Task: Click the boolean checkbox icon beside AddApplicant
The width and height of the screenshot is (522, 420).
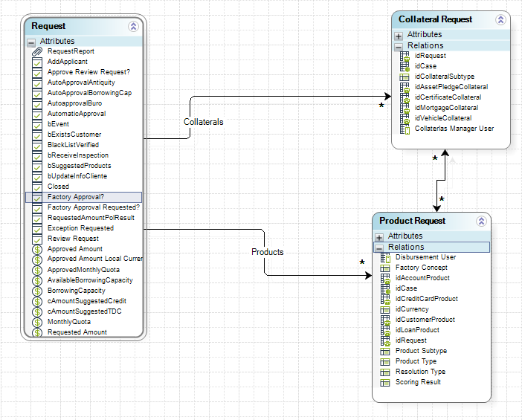Action: click(x=37, y=62)
